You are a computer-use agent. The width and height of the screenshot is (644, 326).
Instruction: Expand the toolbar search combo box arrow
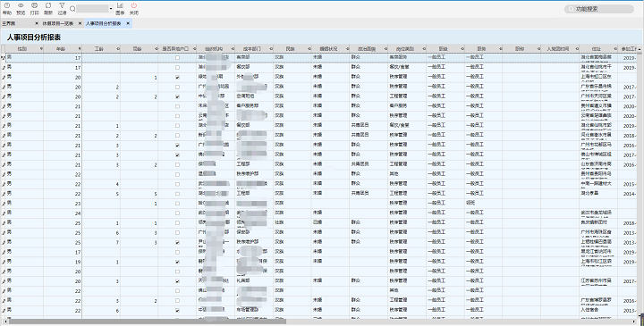tap(111, 9)
